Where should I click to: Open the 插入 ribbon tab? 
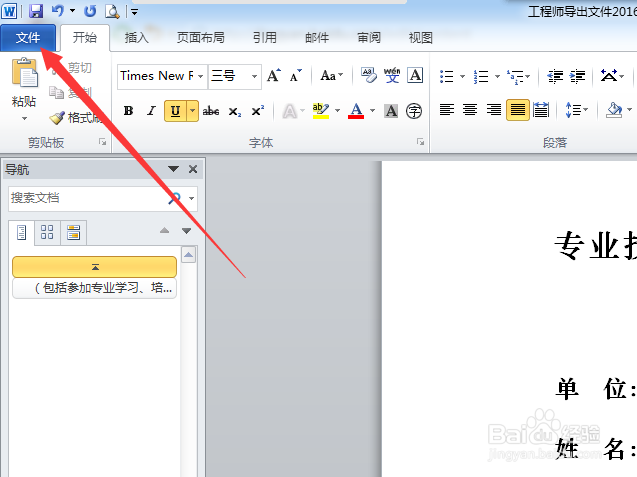click(136, 38)
